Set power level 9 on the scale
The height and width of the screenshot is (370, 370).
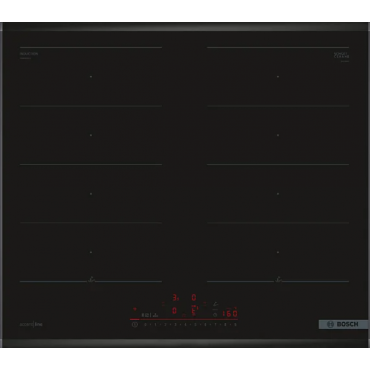(x=235, y=324)
